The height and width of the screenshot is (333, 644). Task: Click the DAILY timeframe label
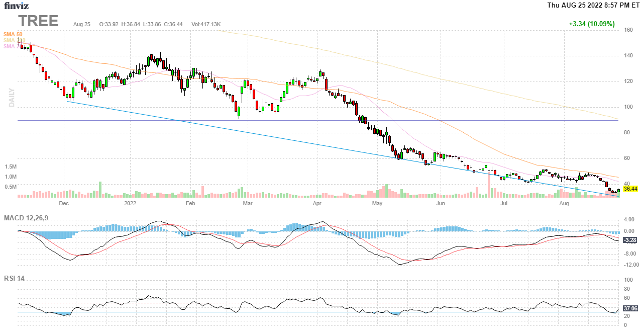tap(11, 98)
